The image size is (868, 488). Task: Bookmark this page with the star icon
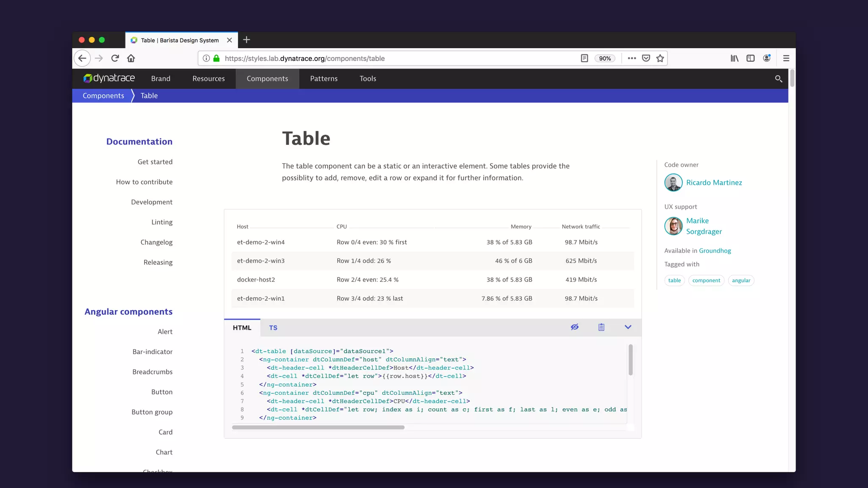[660, 58]
